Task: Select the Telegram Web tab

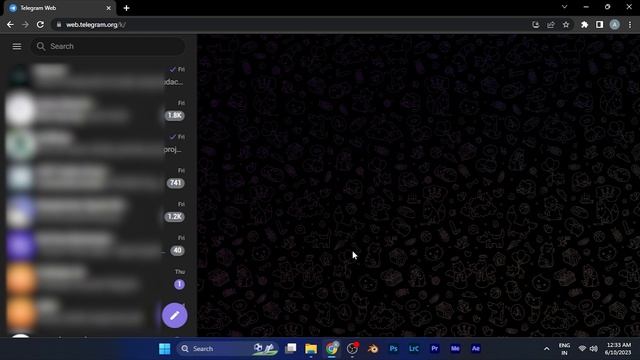Action: click(59, 8)
